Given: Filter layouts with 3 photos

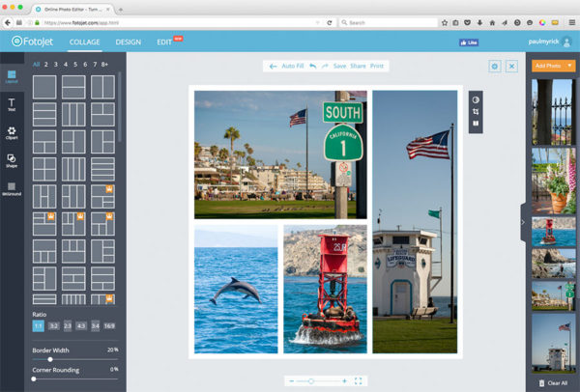Looking at the screenshot, I should pyautogui.click(x=56, y=65).
